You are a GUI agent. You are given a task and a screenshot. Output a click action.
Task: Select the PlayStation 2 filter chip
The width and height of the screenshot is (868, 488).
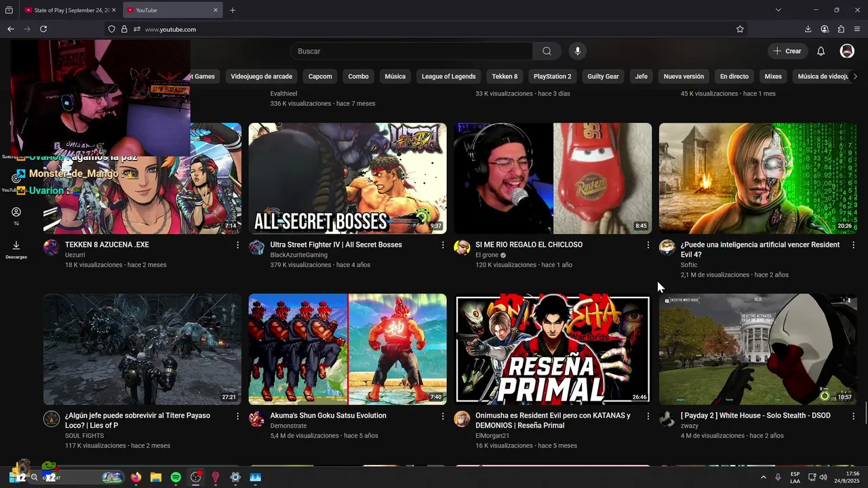coord(552,77)
